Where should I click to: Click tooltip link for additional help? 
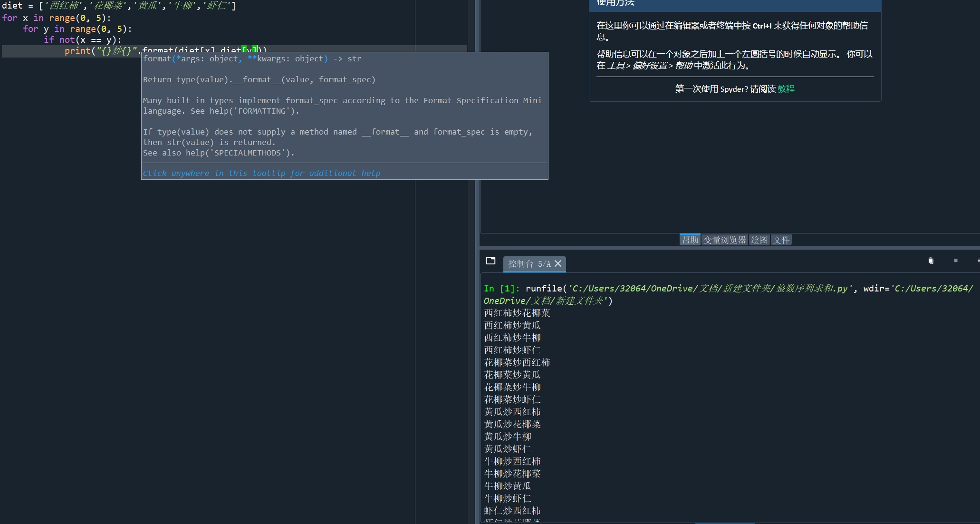(261, 173)
